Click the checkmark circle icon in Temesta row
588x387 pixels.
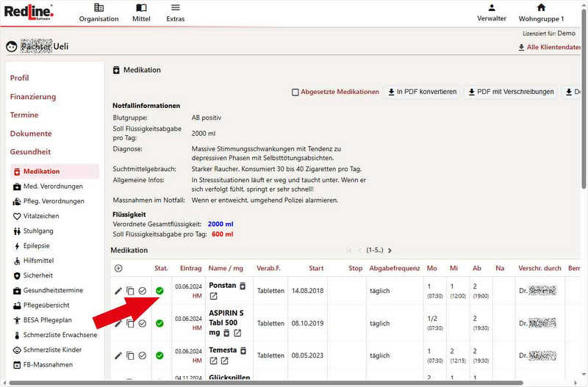point(143,355)
